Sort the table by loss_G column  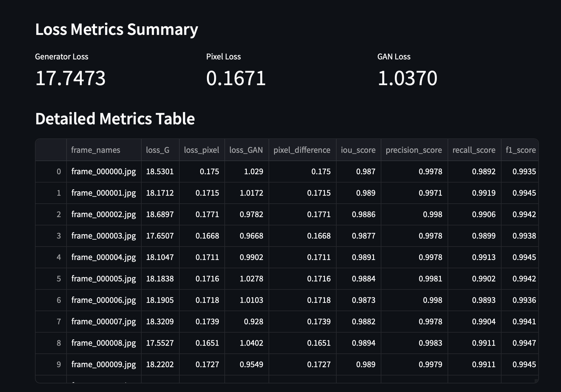158,150
